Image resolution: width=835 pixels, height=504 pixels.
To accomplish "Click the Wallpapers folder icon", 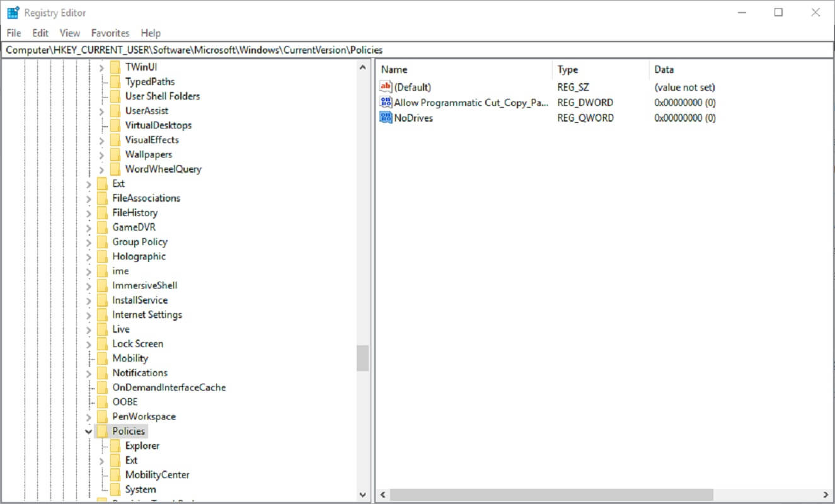I will [115, 154].
